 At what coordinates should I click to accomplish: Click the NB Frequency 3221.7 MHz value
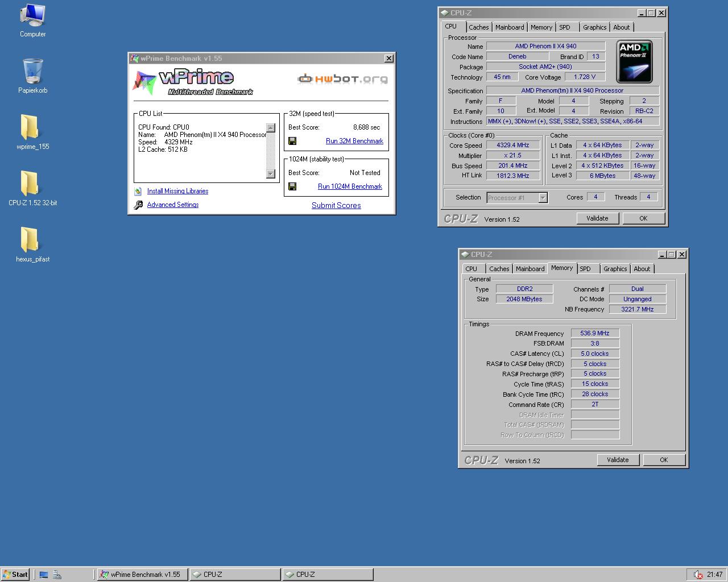(x=637, y=309)
